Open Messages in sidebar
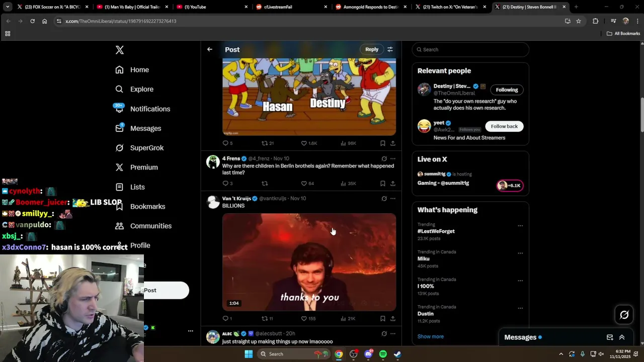Viewport: 644px width, 362px height. [138, 128]
